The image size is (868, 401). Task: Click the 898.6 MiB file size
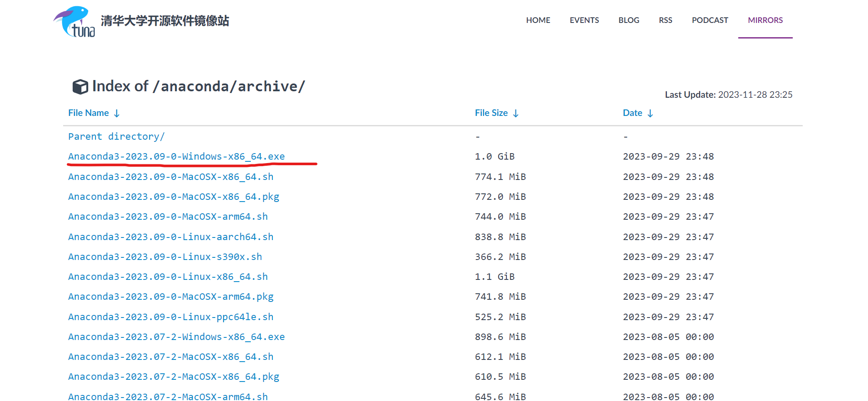pos(500,337)
